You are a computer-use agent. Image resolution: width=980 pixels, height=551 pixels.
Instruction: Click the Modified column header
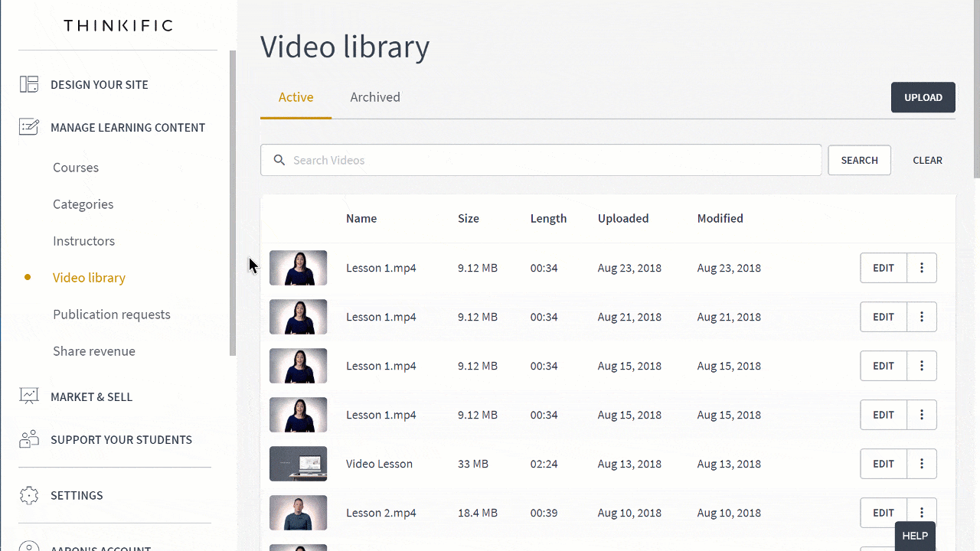click(720, 218)
